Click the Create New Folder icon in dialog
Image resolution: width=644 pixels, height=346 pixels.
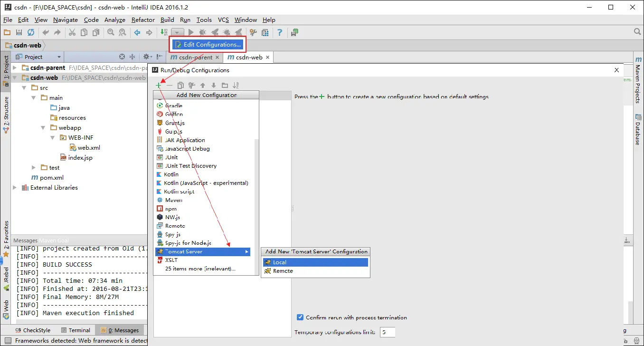[225, 86]
